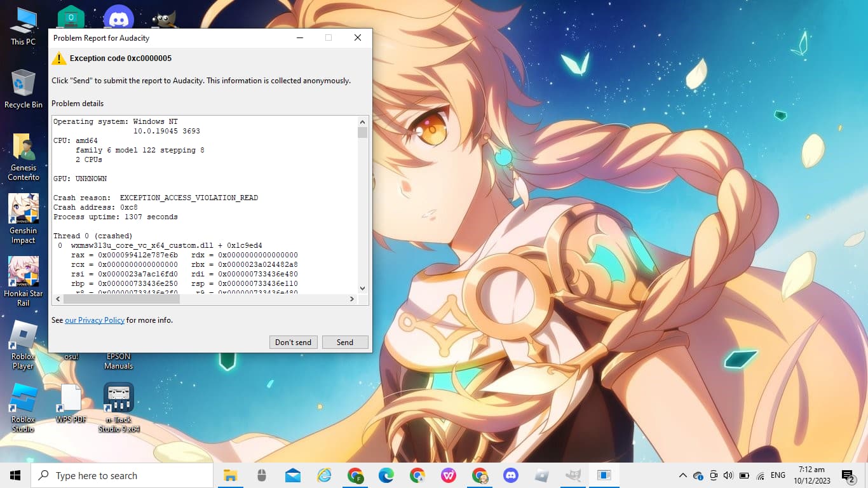Screen dimensions: 868x488
Task: Select the Discord desktop icon above the dialog
Action: coord(119,17)
